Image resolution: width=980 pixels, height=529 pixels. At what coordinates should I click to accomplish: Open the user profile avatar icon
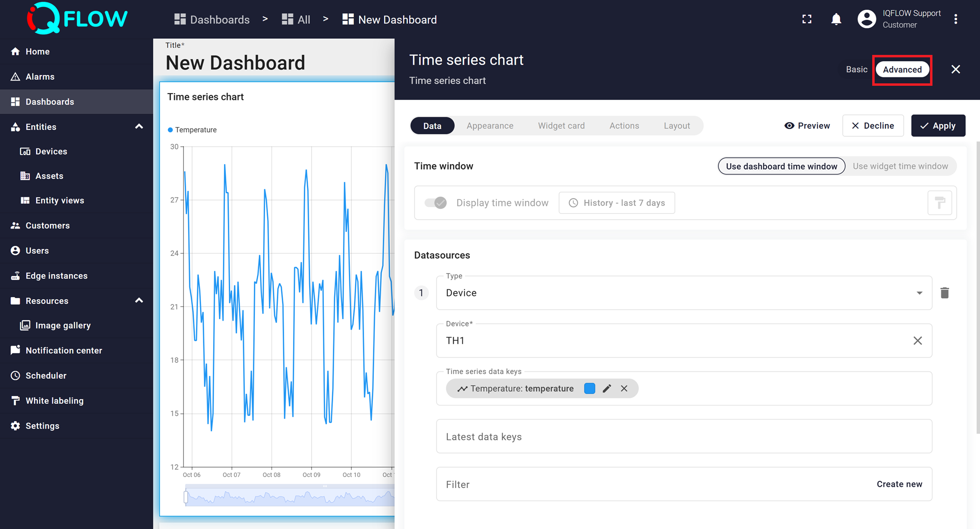click(866, 20)
